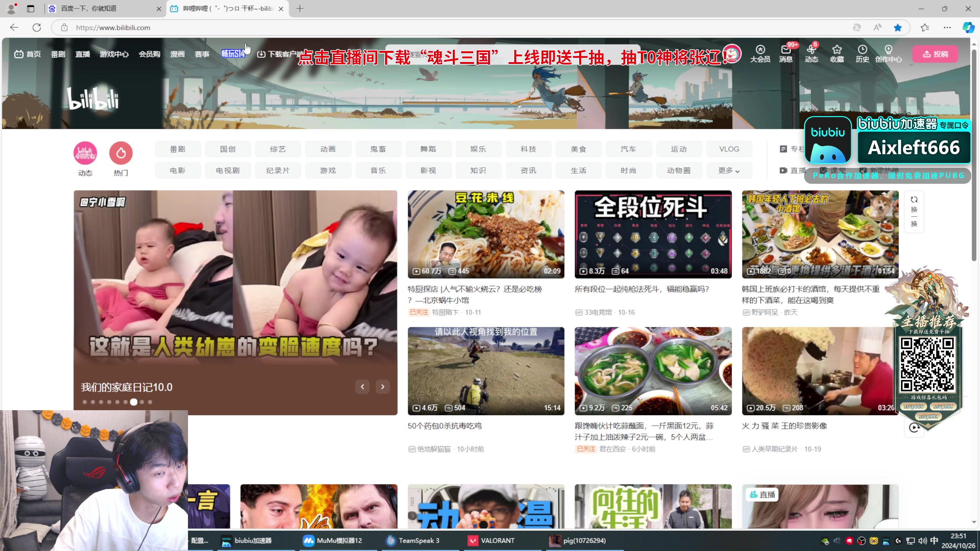Screen dimensions: 980x551
Task: Open the 收藏 favorites star icon
Action: click(x=837, y=54)
